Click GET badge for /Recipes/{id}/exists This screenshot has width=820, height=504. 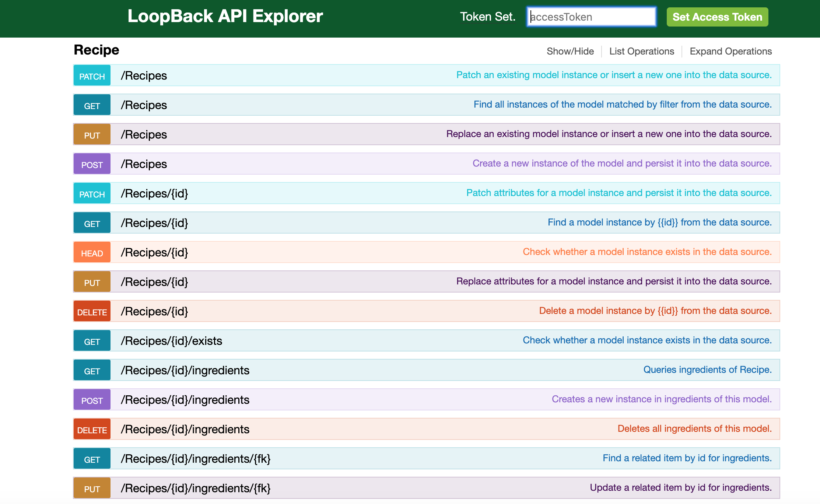click(x=92, y=341)
